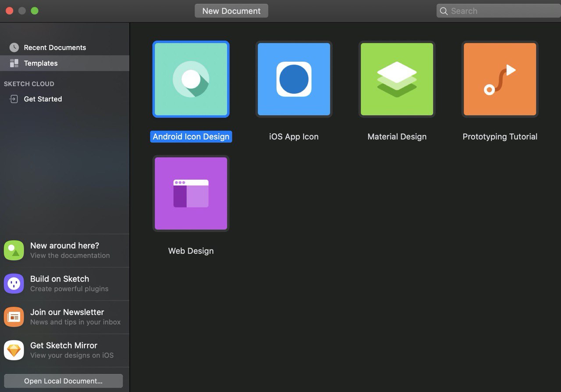This screenshot has width=561, height=392.
Task: Select the Android Icon Design template thumbnail
Action: tap(191, 79)
